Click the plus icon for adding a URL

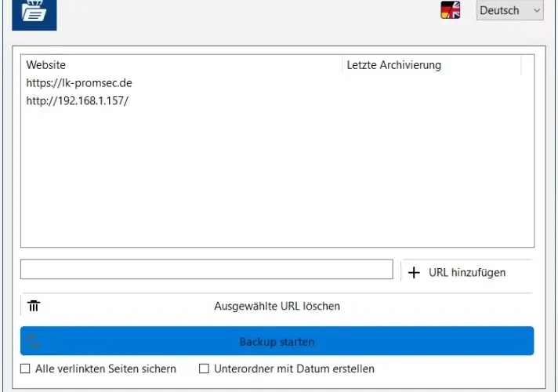pos(414,273)
